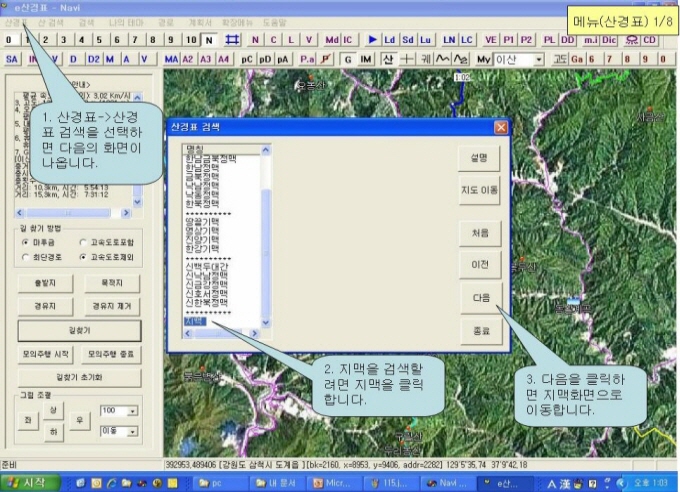Click the 산 toolbar button
This screenshot has width=680, height=492.
click(x=389, y=59)
